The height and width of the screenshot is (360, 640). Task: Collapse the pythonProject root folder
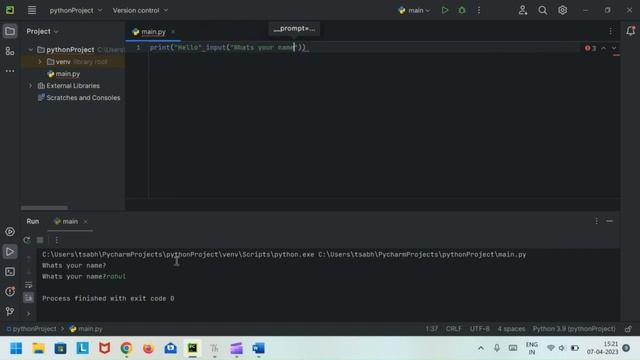coord(31,49)
